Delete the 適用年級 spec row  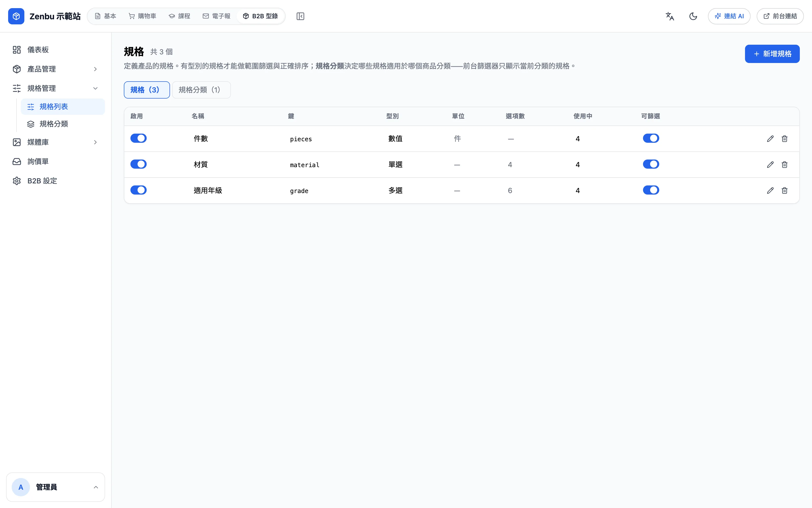coord(785,190)
